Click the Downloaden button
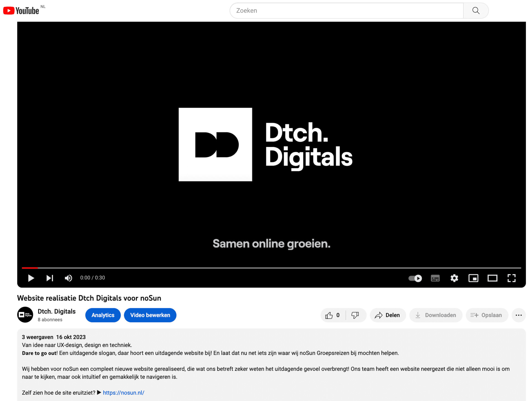 click(x=436, y=315)
